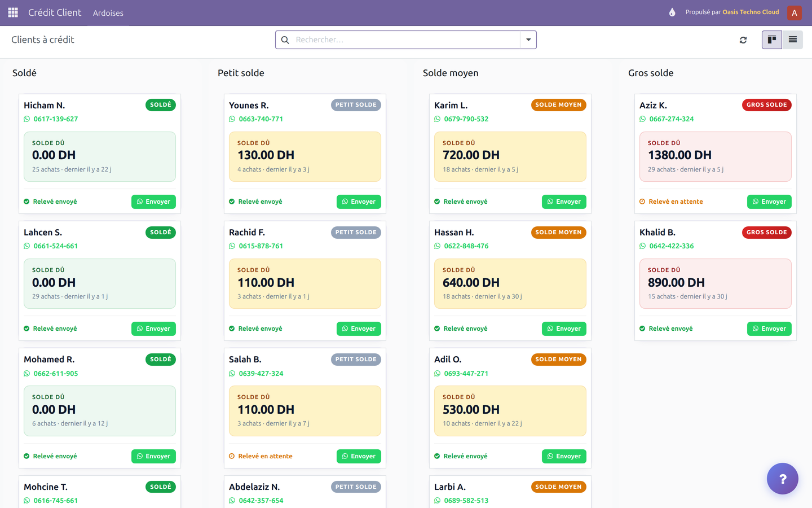This screenshot has width=812, height=508.
Task: Open WhatsApp number 0642-357-654
Action: (256, 501)
